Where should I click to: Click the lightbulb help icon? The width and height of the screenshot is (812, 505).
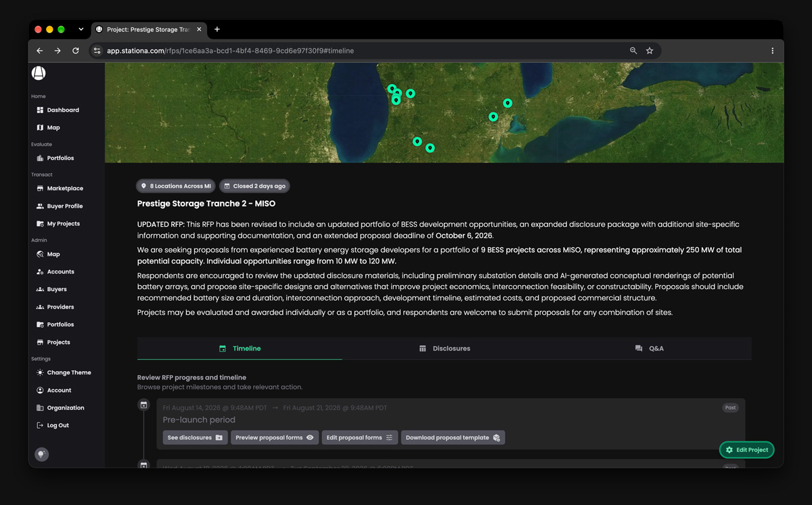(x=42, y=454)
